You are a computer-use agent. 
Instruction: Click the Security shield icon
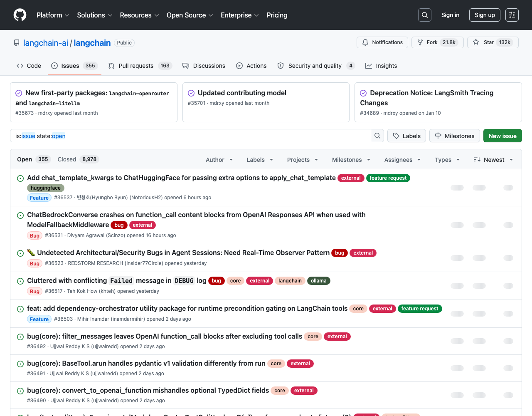tap(281, 66)
